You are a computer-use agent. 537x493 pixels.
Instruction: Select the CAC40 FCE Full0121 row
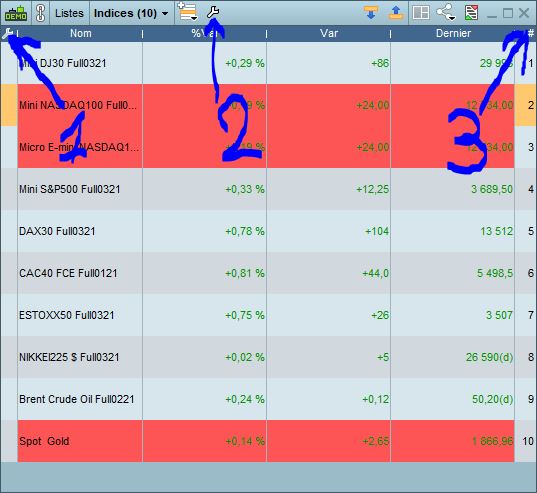coord(268,273)
